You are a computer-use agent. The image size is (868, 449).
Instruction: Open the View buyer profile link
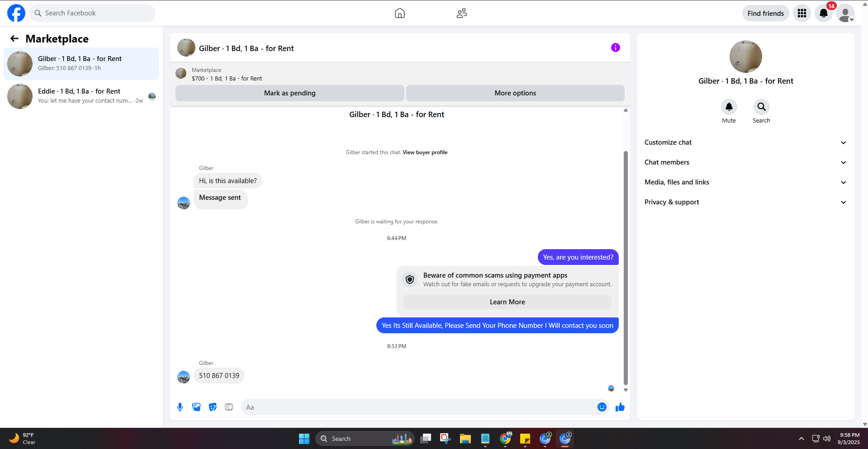pos(425,152)
